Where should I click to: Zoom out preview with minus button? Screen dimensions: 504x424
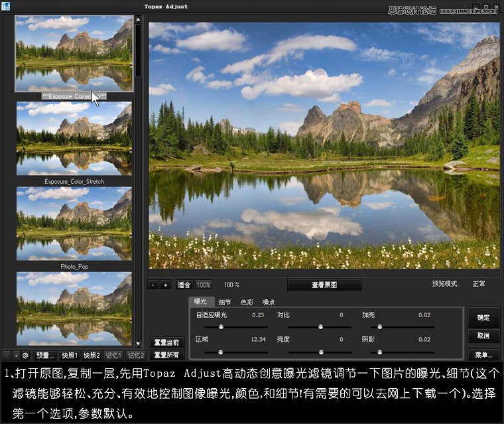(x=153, y=285)
